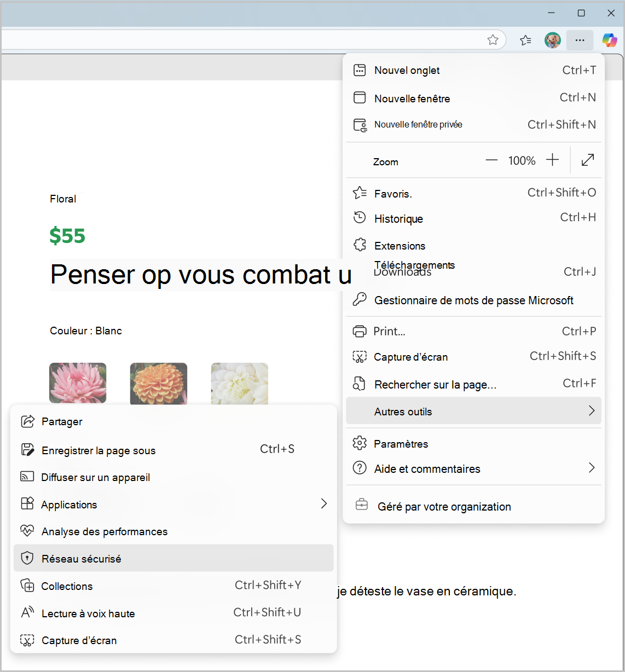Click the Lecture à voix haute icon
This screenshot has width=625, height=672.
(x=27, y=612)
